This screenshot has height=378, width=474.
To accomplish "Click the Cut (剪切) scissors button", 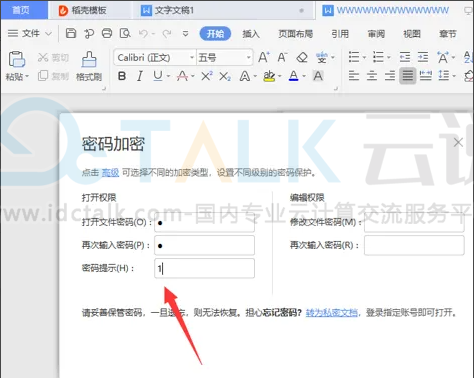I will pyautogui.click(x=53, y=58).
